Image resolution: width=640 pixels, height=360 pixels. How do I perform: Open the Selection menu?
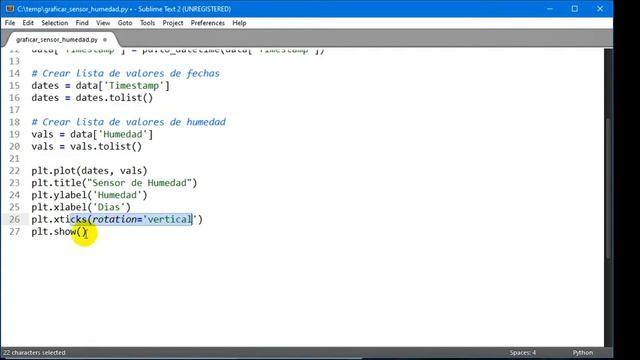coord(55,23)
